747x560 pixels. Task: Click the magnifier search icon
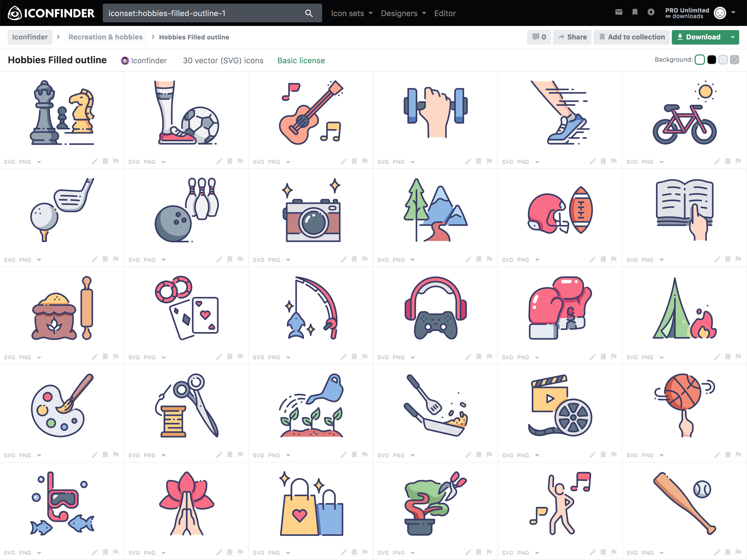pos(309,13)
